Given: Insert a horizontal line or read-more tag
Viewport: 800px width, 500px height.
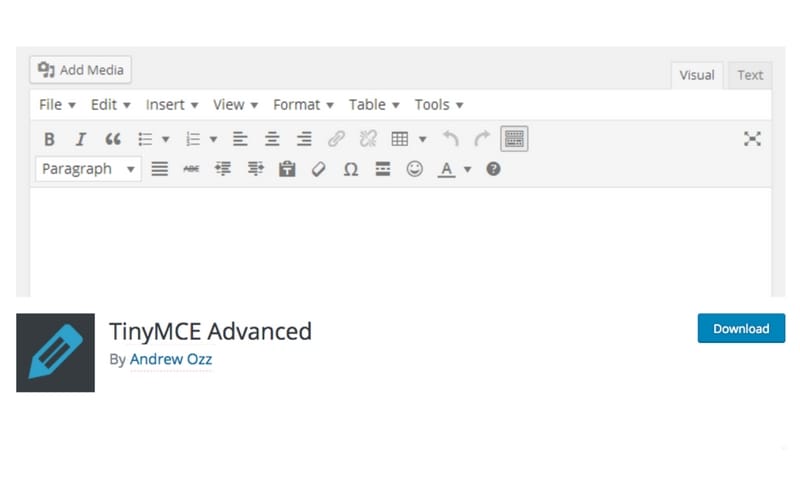Looking at the screenshot, I should coord(383,169).
